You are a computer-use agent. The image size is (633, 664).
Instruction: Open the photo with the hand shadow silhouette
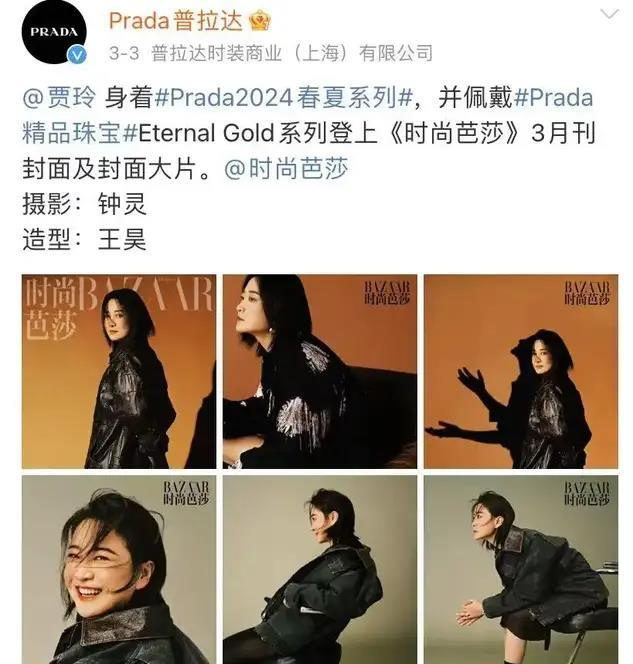click(x=521, y=371)
